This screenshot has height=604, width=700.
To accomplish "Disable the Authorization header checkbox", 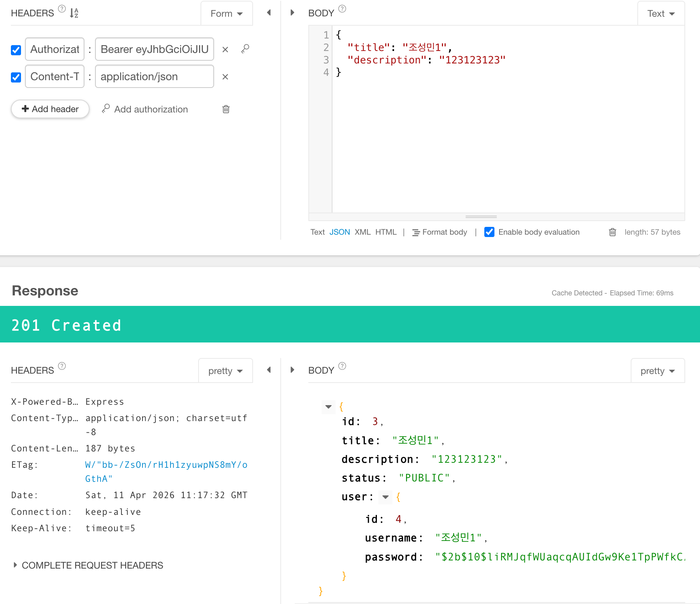I will pos(16,50).
